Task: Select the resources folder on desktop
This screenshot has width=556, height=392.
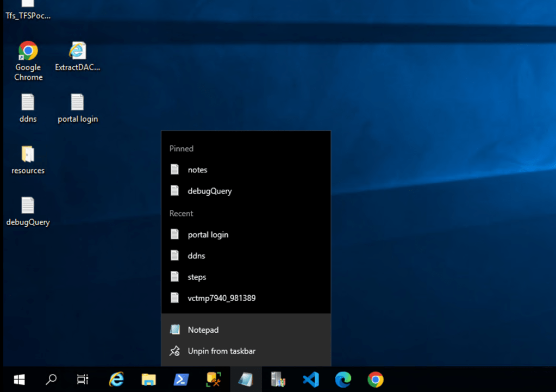Action: point(28,160)
